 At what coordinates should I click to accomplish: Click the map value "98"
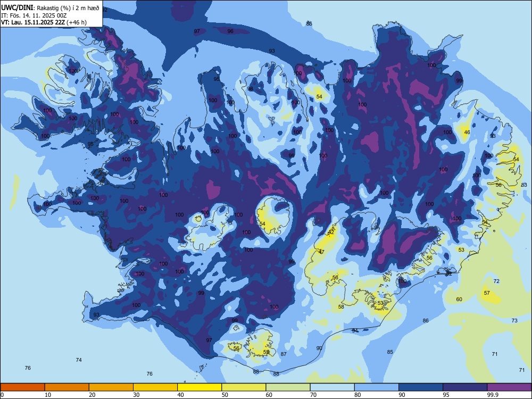pyautogui.click(x=250, y=89)
